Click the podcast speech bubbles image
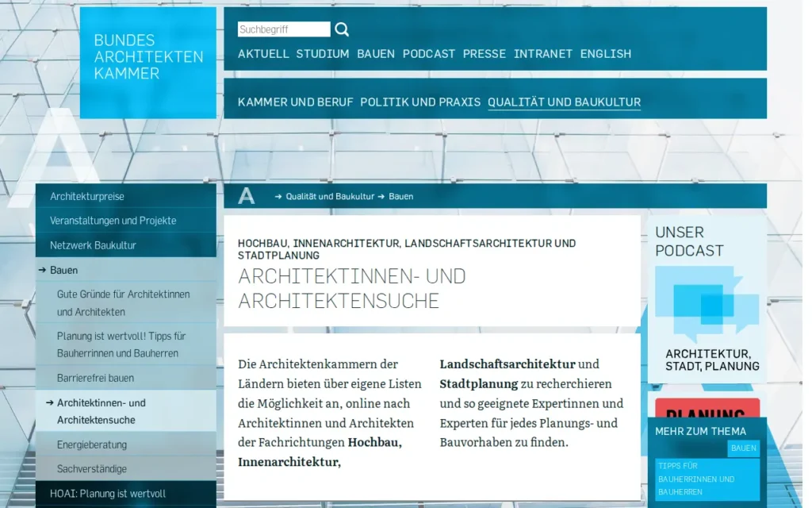The width and height of the screenshot is (812, 508). (707, 304)
